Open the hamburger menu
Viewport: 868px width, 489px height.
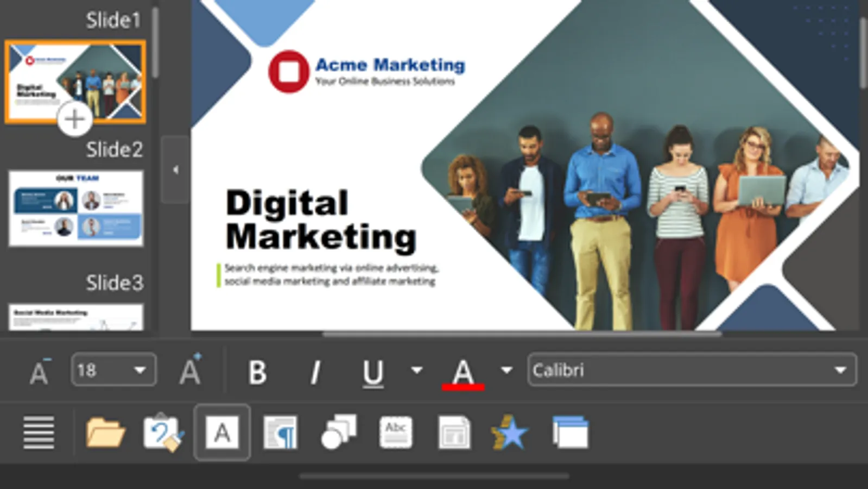click(x=39, y=432)
